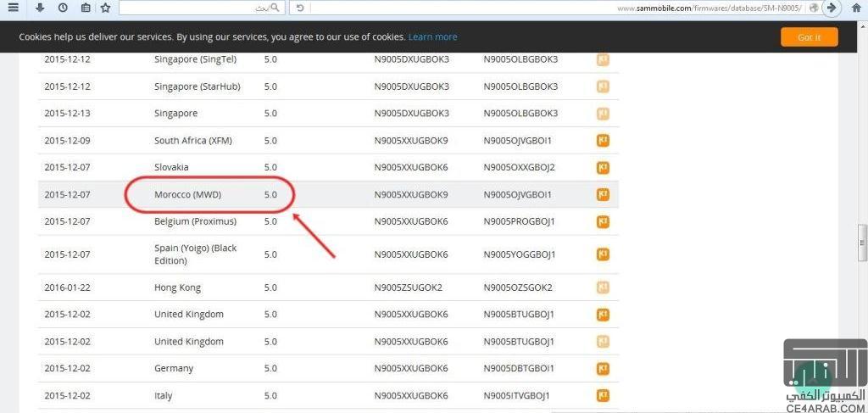Select CSC code N9005OZSGOK2

[518, 287]
